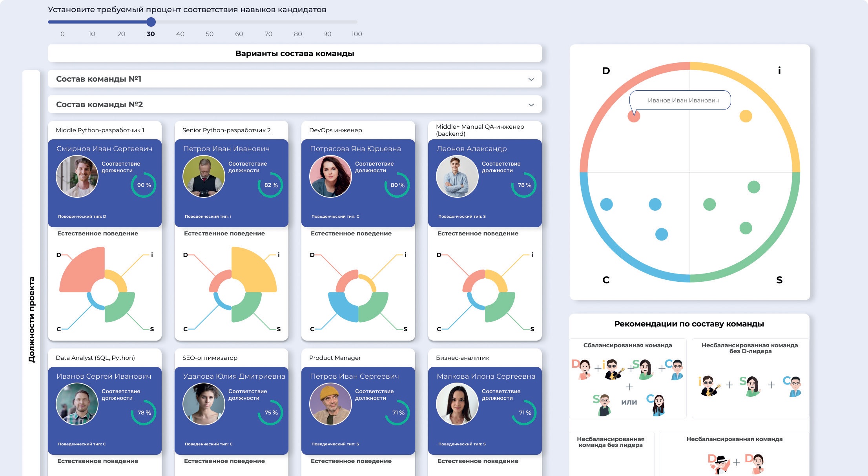Click the SEO-оптимизатор position label
Screen dimensions: 868x476
point(210,358)
